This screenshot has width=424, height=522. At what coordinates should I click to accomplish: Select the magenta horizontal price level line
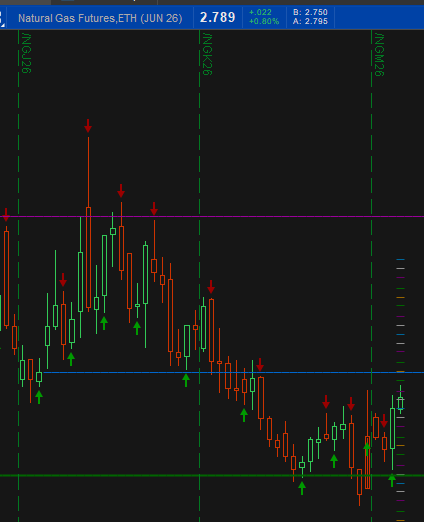point(212,217)
